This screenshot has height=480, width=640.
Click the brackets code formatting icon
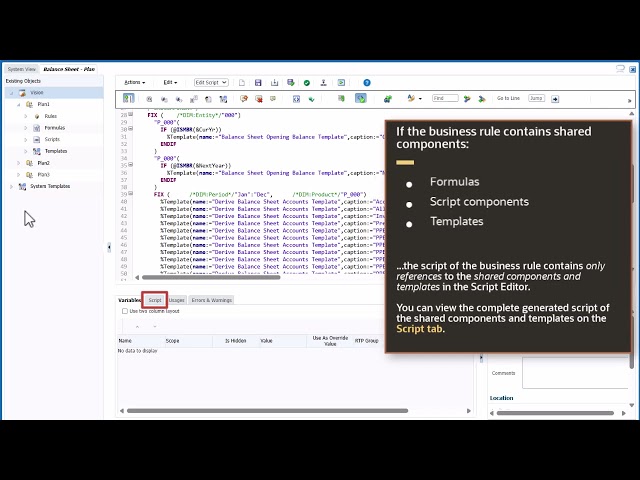(296, 99)
